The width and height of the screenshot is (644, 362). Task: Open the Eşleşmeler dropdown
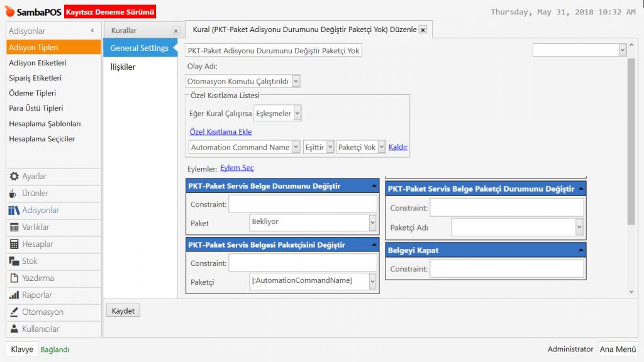(297, 113)
